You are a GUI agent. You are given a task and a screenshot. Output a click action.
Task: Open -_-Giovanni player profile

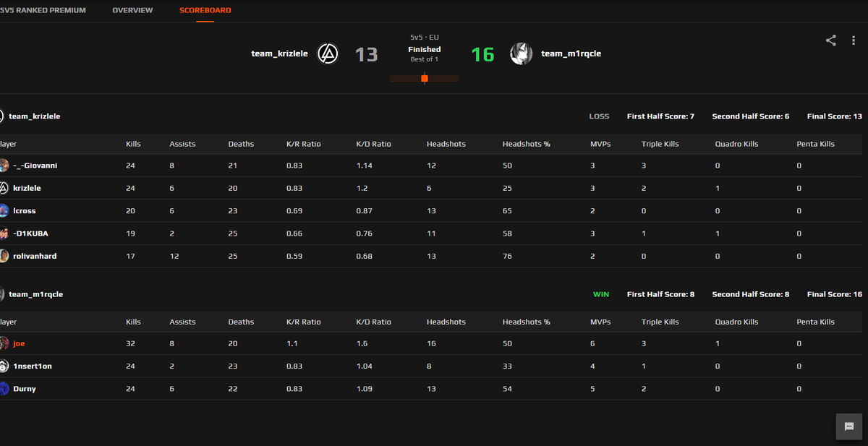[x=35, y=166]
